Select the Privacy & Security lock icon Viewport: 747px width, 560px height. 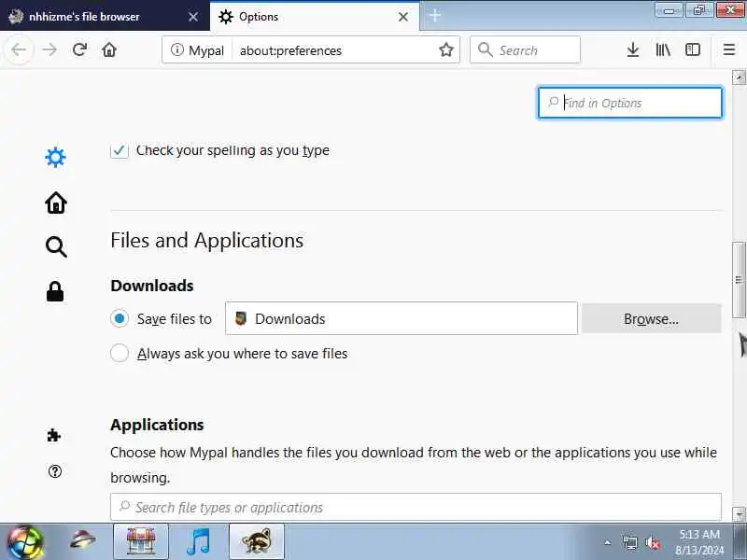tap(55, 291)
